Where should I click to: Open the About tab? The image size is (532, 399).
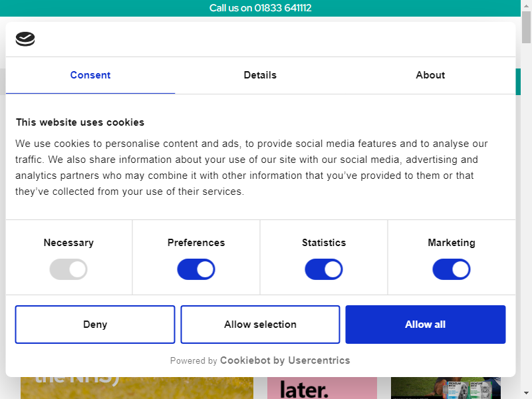pos(430,75)
